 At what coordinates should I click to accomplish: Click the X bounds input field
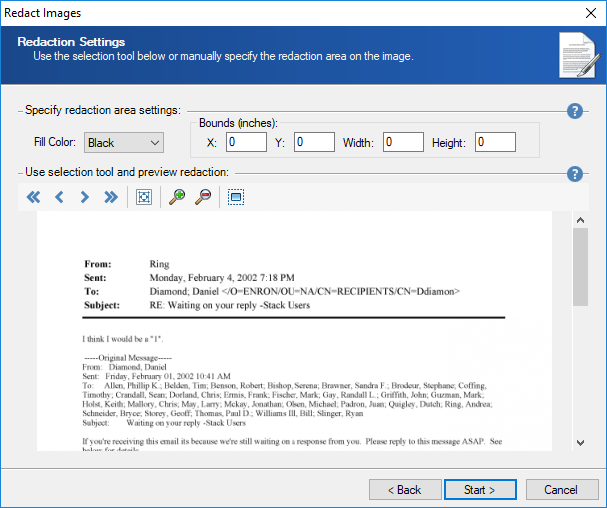[246, 142]
